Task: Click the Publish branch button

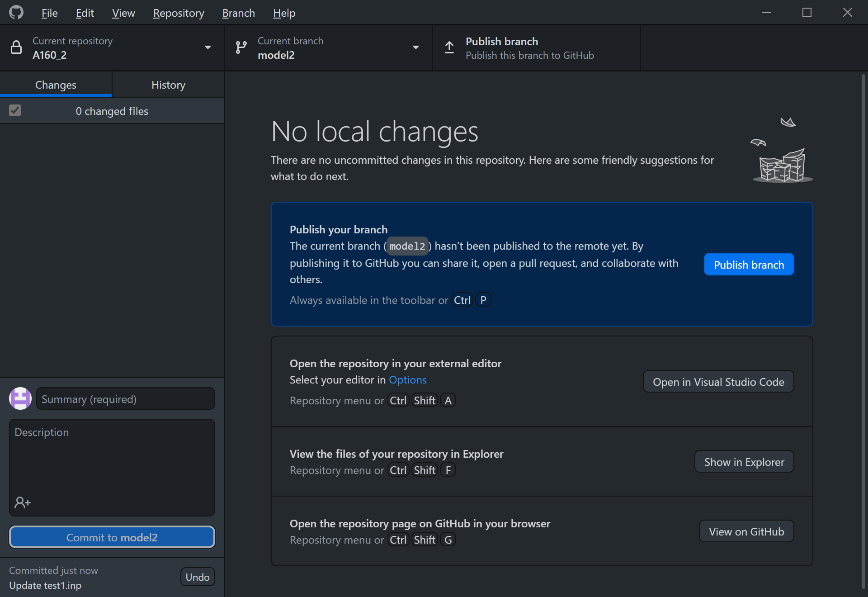Action: [x=748, y=264]
